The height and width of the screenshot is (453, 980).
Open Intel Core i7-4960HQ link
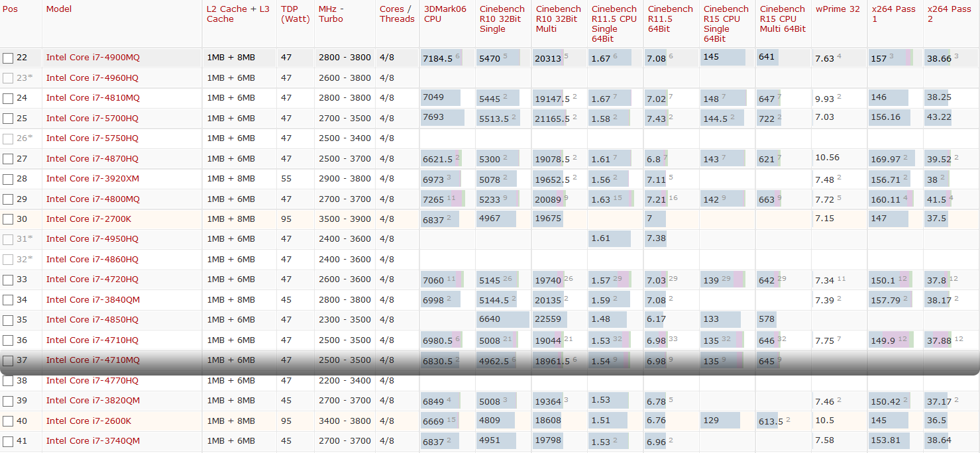(x=92, y=78)
